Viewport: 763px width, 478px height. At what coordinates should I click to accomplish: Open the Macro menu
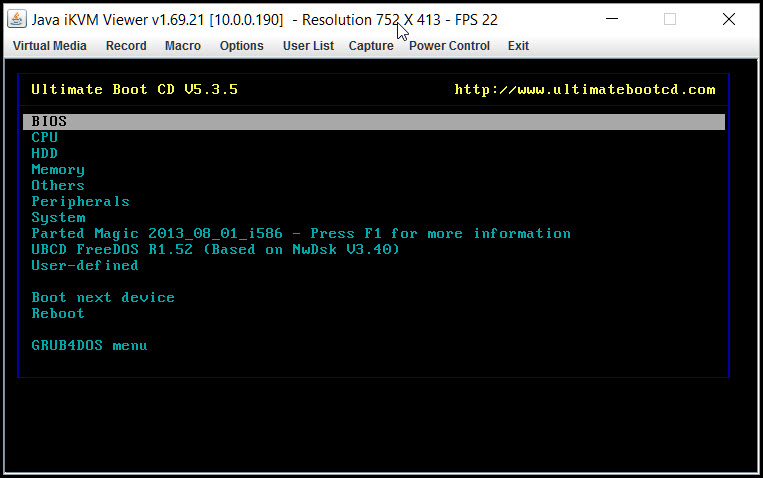coord(182,46)
